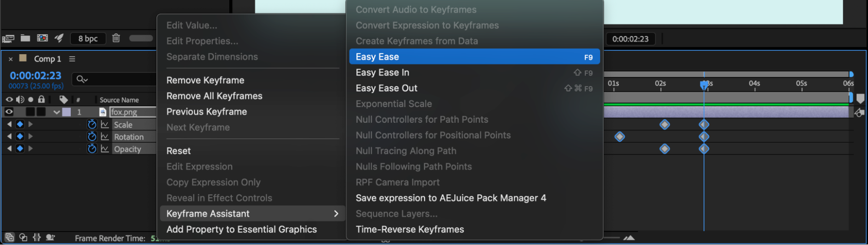The width and height of the screenshot is (868, 245).
Task: Collapse the fox.png layer properties
Action: pyautogui.click(x=56, y=112)
